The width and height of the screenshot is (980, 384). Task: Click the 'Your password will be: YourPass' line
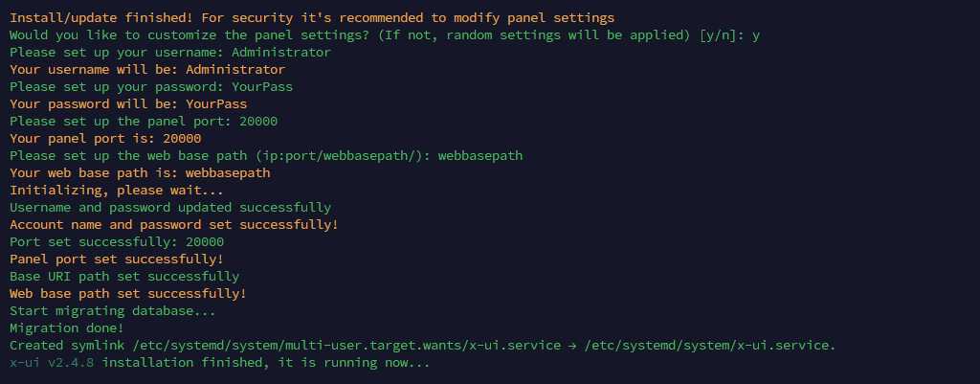point(128,103)
